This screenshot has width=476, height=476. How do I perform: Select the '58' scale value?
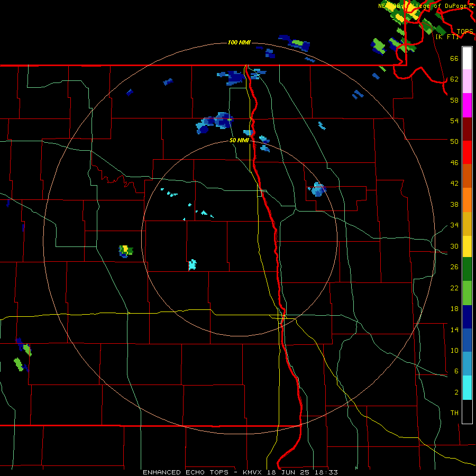tap(454, 100)
